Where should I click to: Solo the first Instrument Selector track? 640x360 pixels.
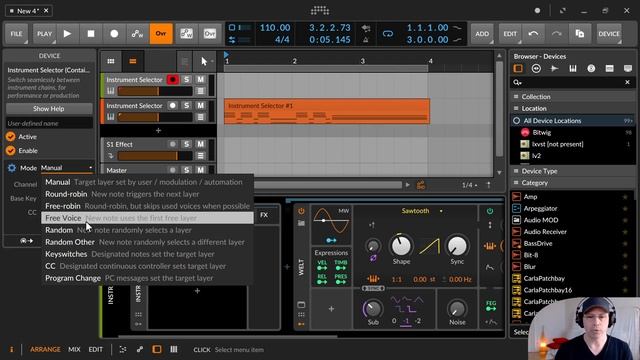tap(187, 80)
